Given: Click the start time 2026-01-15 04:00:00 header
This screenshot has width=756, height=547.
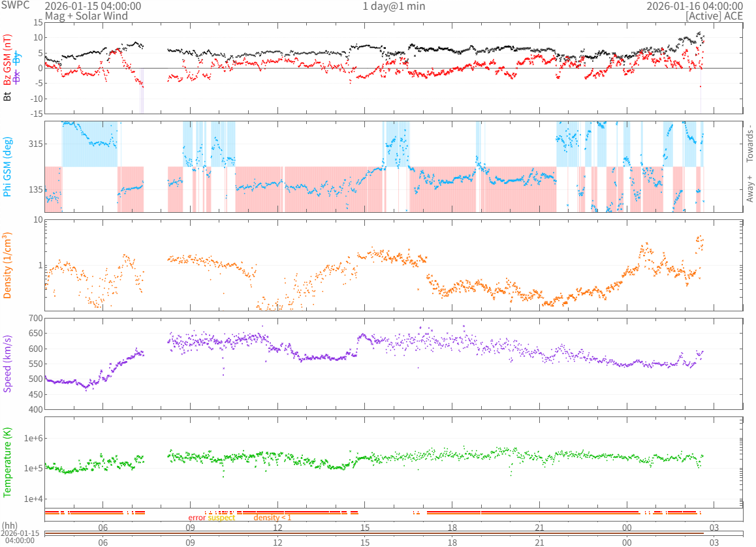Looking at the screenshot, I should pos(93,6).
